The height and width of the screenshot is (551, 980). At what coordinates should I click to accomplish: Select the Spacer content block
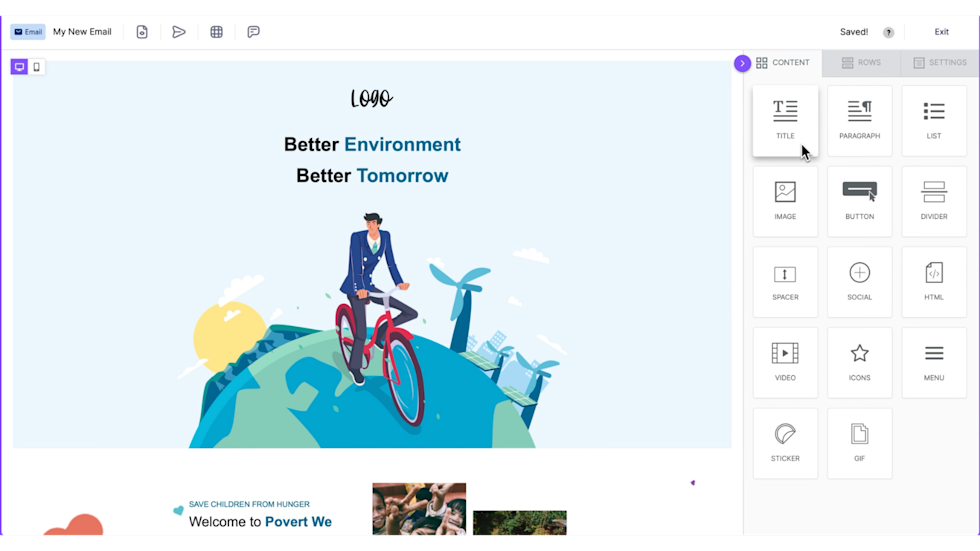click(785, 282)
